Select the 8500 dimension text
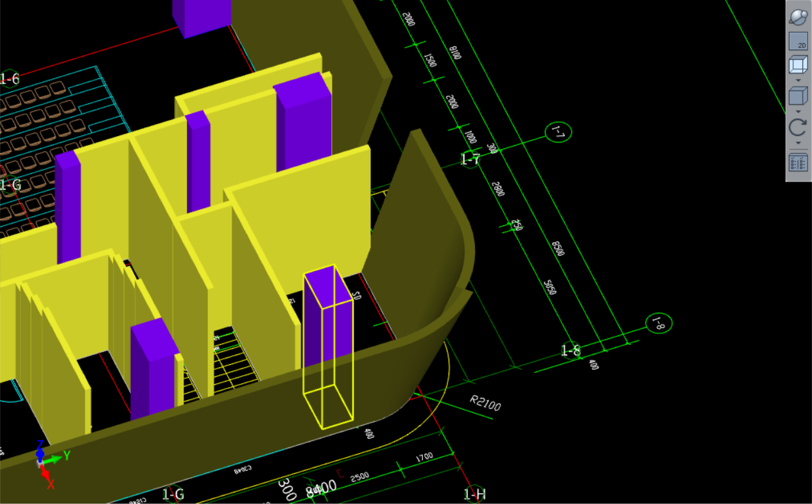812x504 pixels. tap(557, 247)
